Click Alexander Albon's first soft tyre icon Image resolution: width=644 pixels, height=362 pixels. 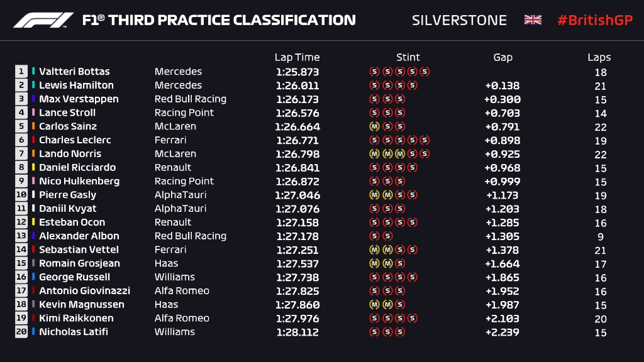click(x=374, y=236)
